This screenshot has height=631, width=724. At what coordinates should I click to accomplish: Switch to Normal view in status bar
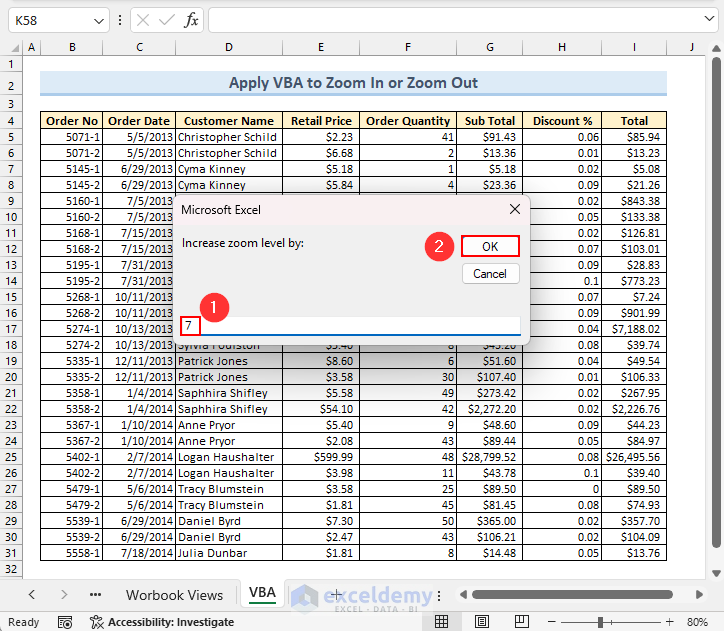442,622
